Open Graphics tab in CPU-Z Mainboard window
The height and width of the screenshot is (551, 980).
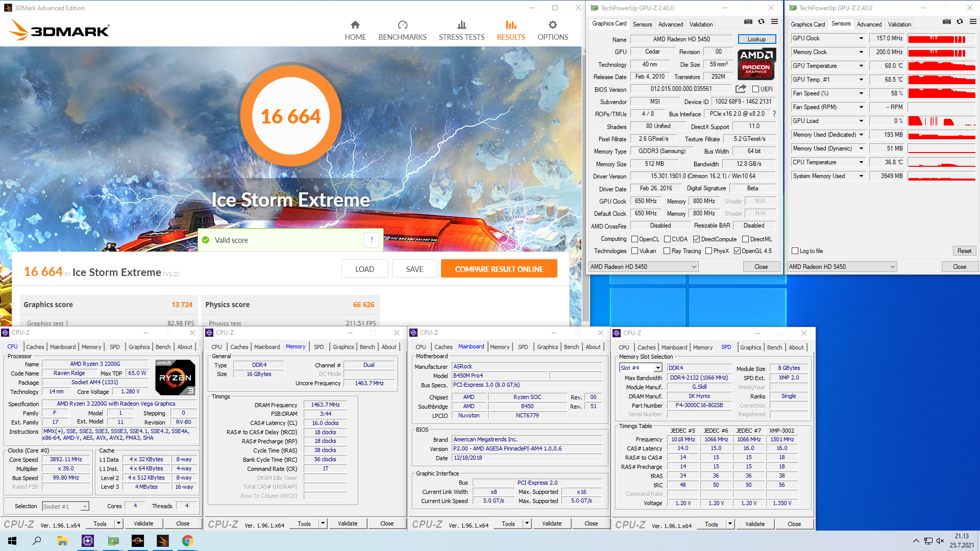tap(547, 347)
